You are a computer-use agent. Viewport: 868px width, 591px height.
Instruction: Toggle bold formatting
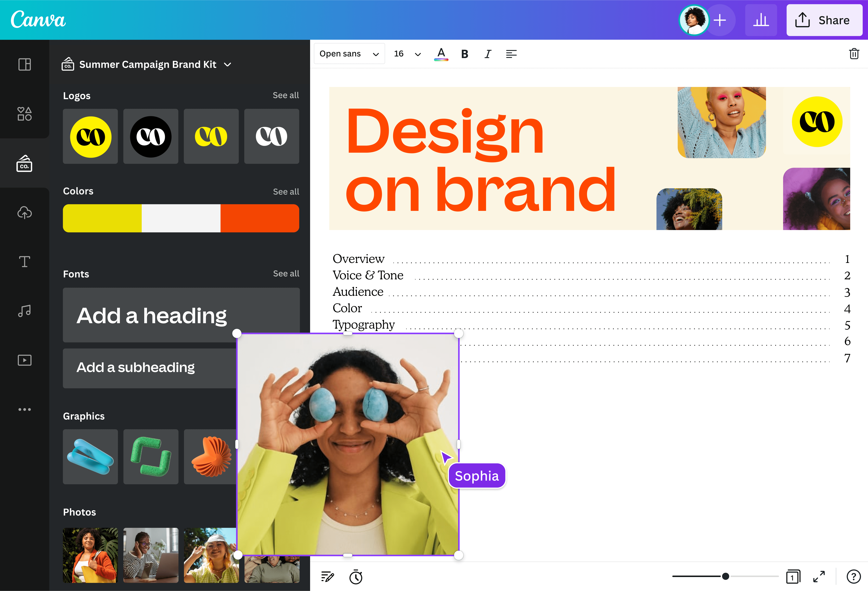click(x=464, y=54)
